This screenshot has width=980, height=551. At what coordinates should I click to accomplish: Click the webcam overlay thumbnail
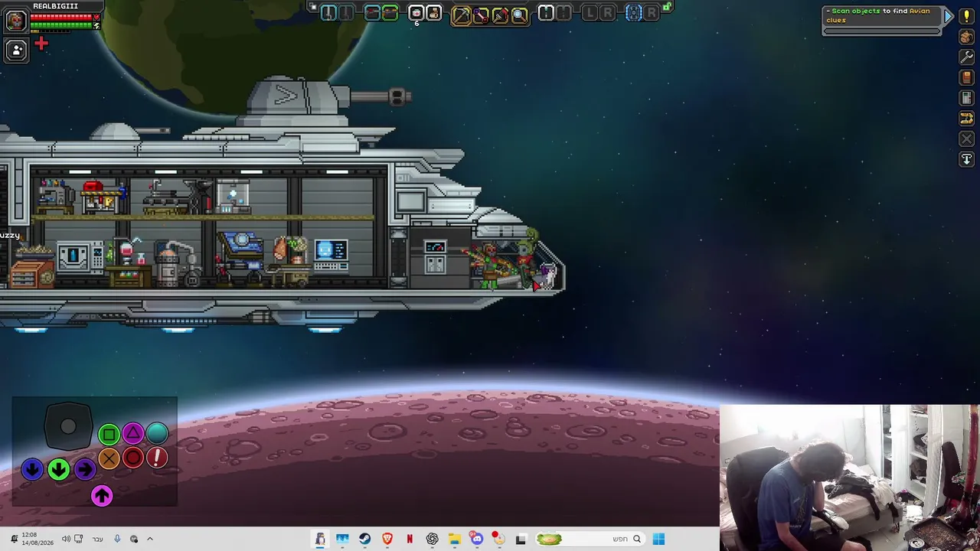[x=850, y=478]
